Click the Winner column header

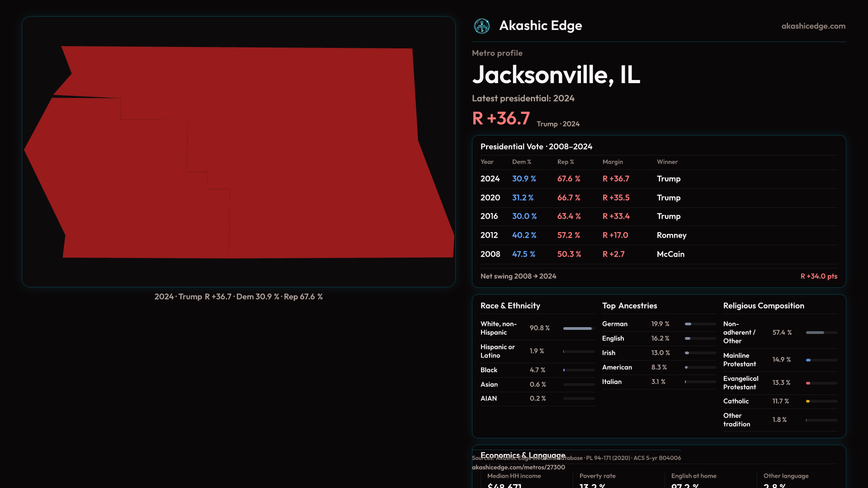click(667, 162)
